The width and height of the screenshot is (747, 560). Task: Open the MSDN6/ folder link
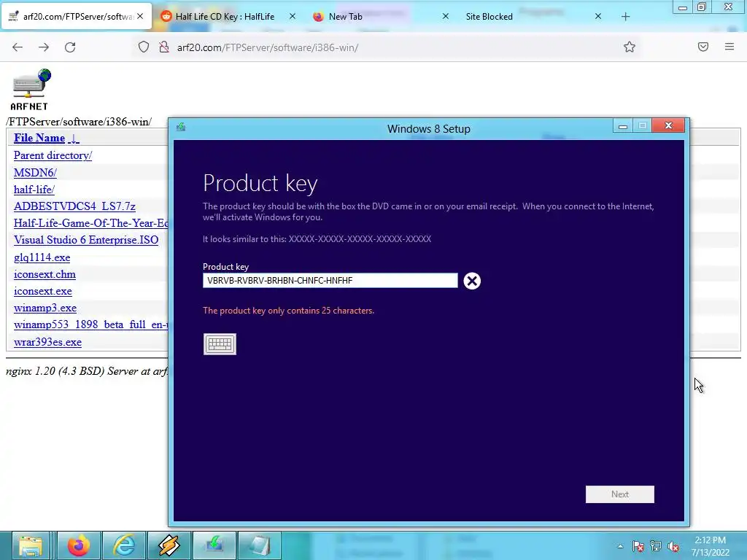tap(35, 172)
